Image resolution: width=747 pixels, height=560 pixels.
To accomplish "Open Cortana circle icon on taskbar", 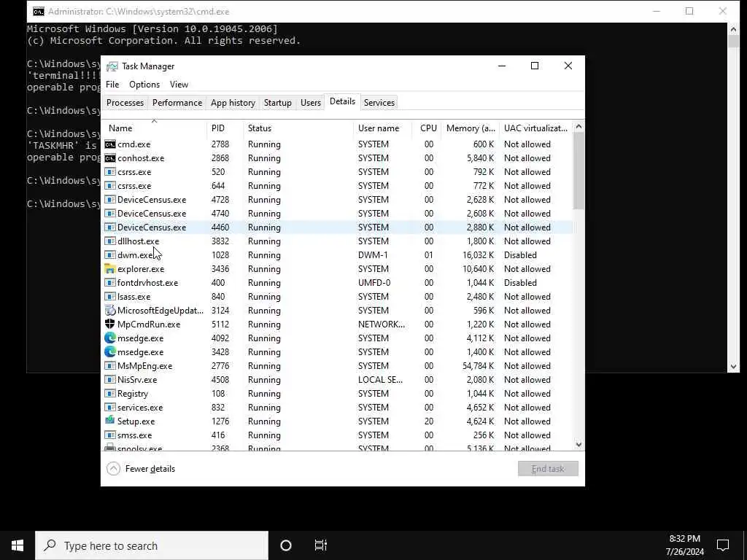I will click(286, 545).
